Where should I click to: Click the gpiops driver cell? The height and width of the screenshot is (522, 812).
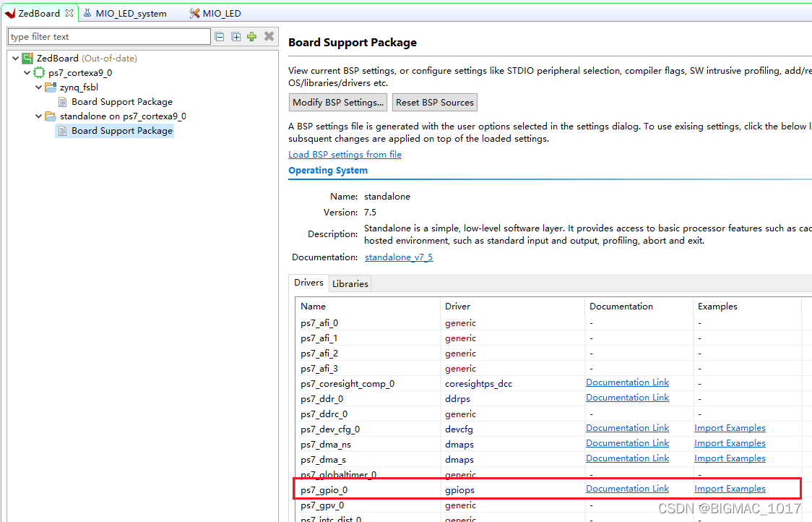coord(460,490)
